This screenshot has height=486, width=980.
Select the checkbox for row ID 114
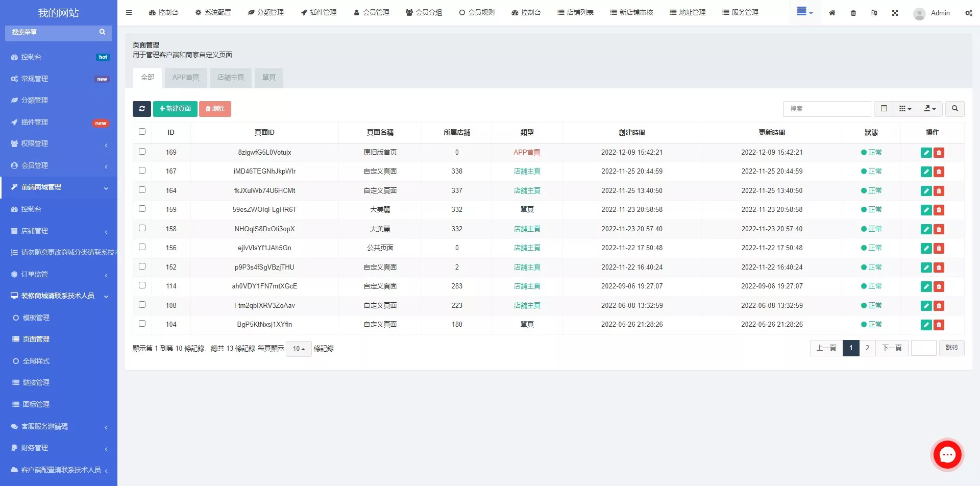142,285
